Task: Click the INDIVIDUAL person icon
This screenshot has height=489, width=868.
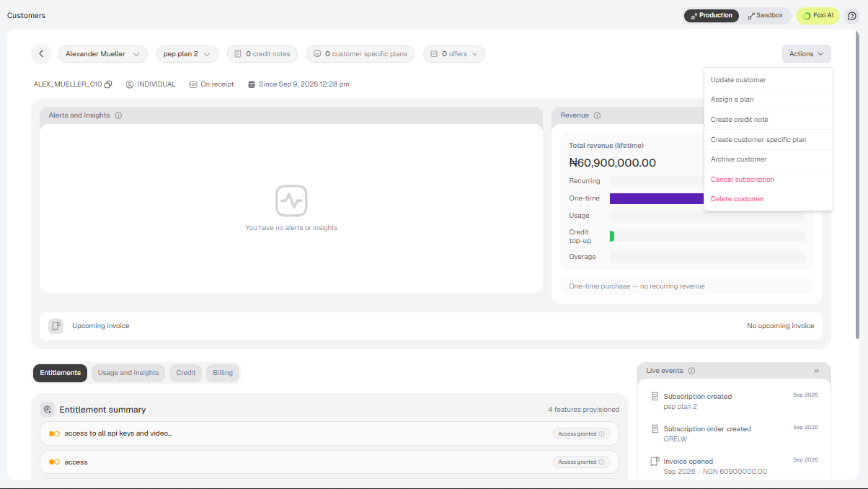Action: pyautogui.click(x=130, y=84)
